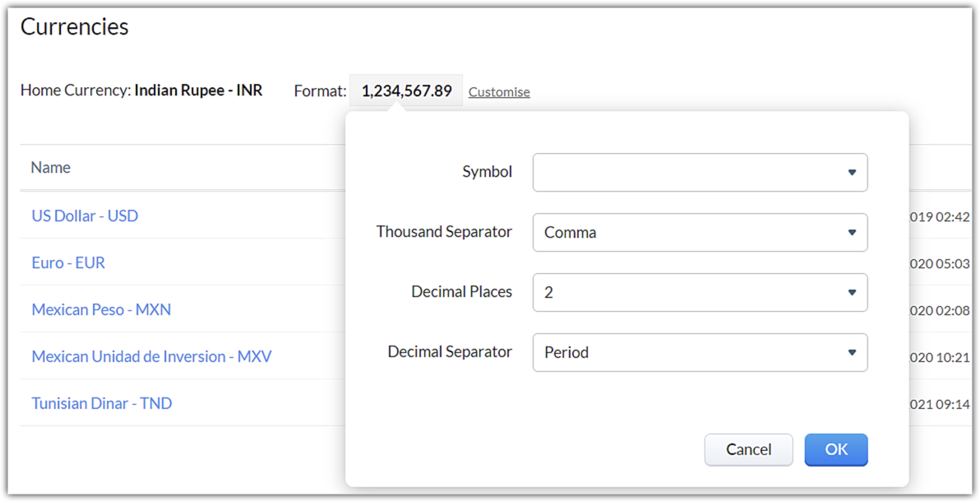Click the Decimal Places label
This screenshot has height=502, width=980.
pyautogui.click(x=461, y=291)
